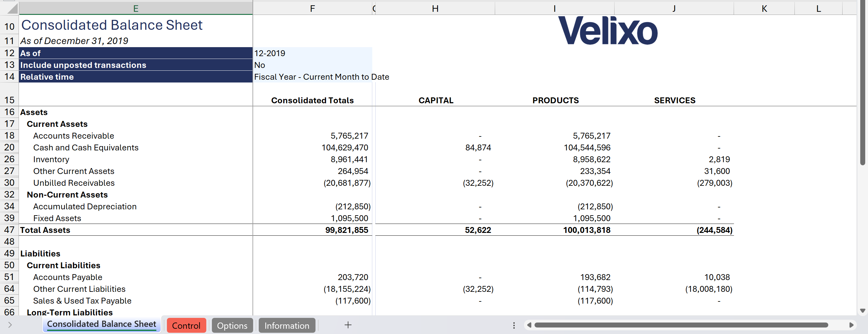Click the Velixo logo image
This screenshot has height=334, width=868.
[607, 31]
